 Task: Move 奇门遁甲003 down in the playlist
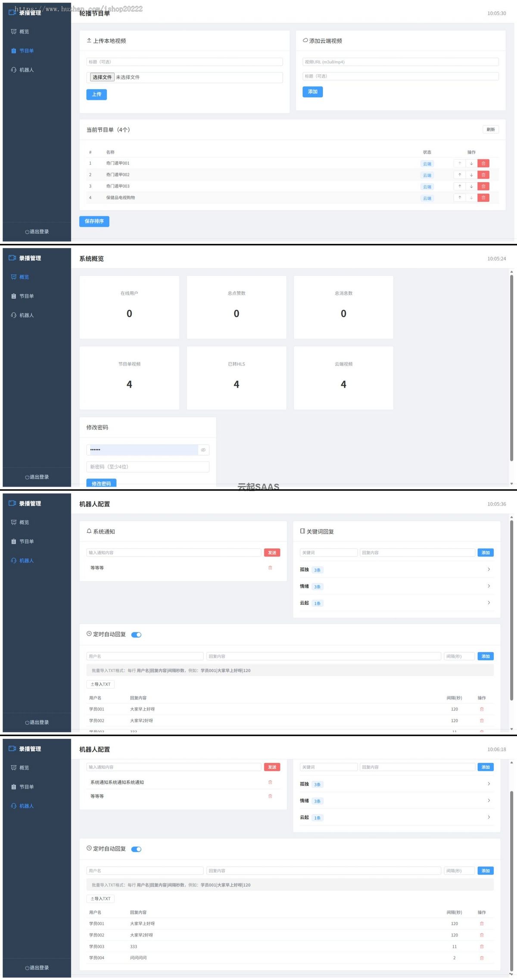point(471,187)
